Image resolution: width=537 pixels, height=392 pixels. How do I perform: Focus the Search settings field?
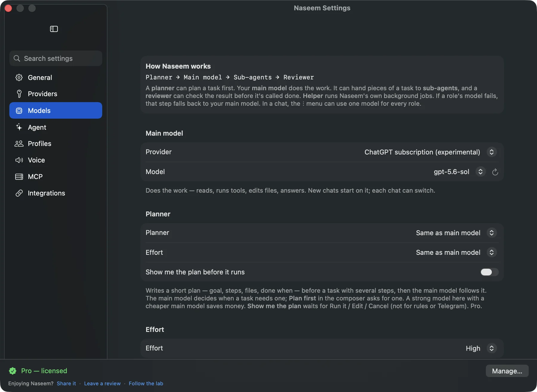pyautogui.click(x=56, y=58)
